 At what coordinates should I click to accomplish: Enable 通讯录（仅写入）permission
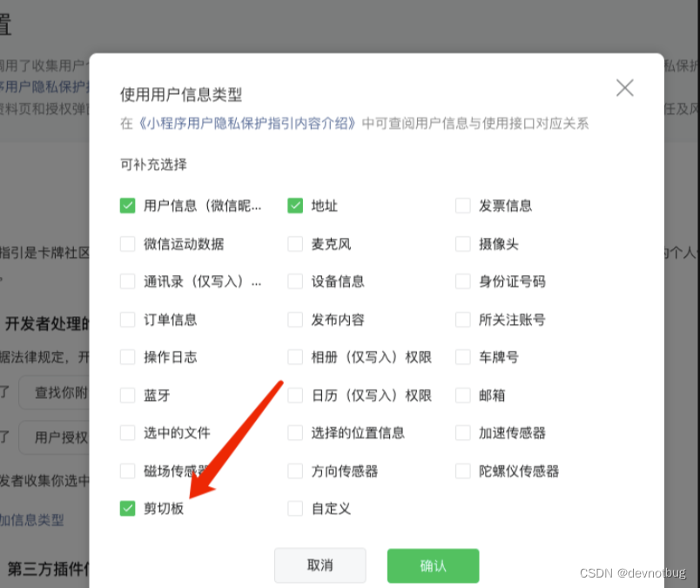point(127,281)
